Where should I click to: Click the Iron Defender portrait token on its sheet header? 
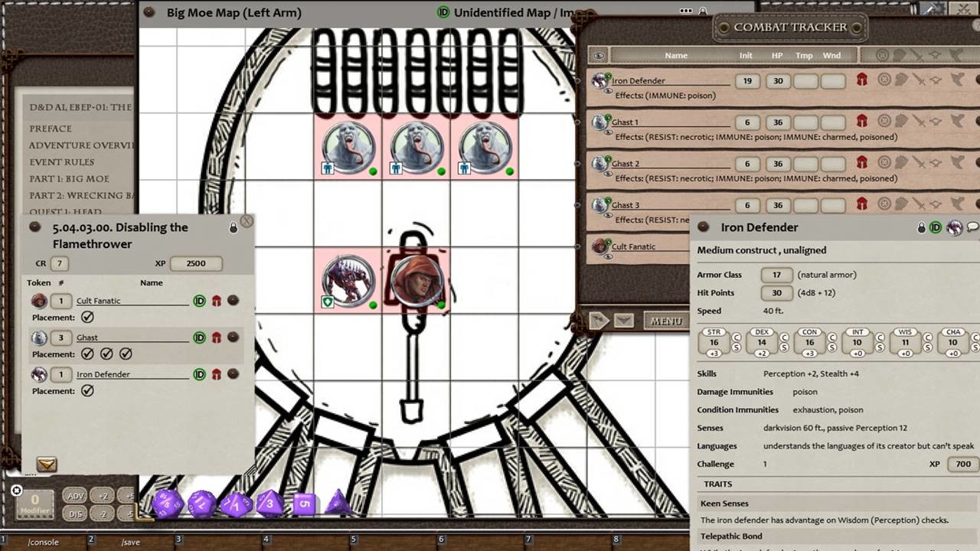953,227
